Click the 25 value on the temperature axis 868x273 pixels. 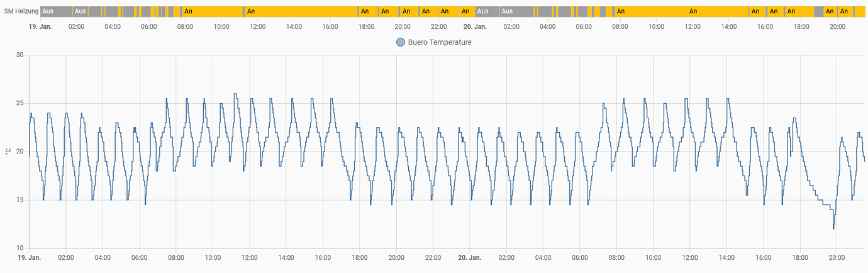tap(19, 103)
